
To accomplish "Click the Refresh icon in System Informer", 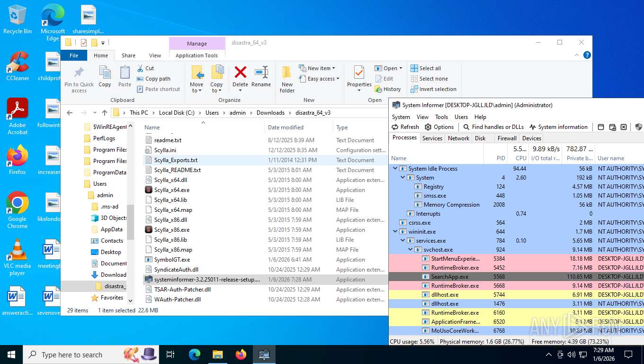I will (x=395, y=127).
